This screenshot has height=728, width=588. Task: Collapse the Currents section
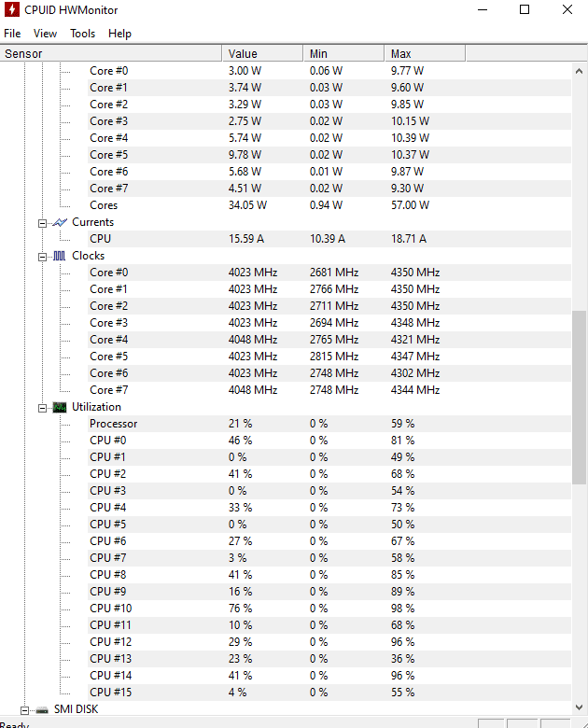(42, 223)
